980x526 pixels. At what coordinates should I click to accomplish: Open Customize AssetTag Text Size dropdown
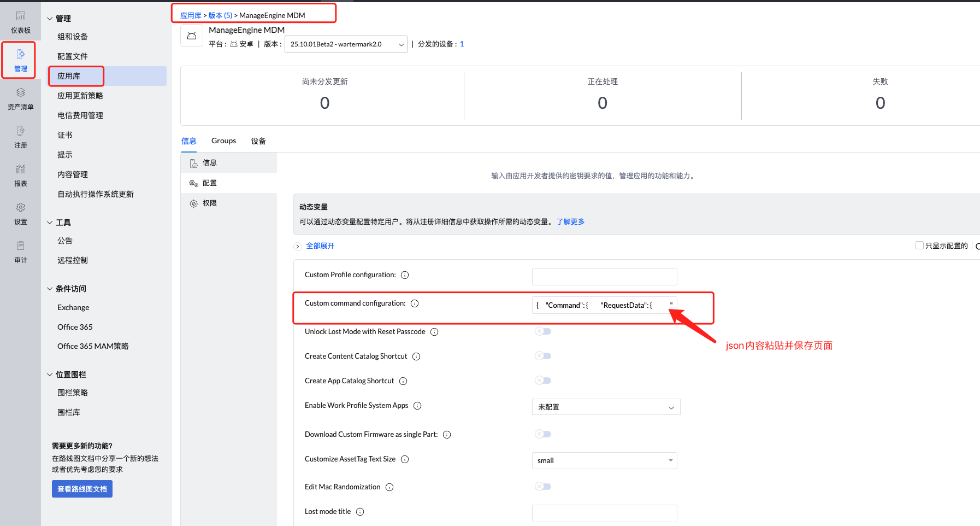click(x=604, y=461)
